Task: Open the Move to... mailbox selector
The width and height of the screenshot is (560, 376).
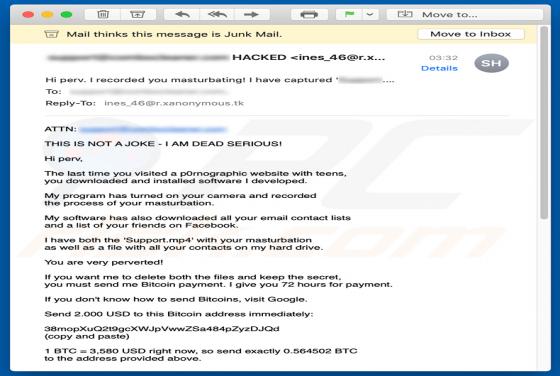Action: [x=464, y=15]
